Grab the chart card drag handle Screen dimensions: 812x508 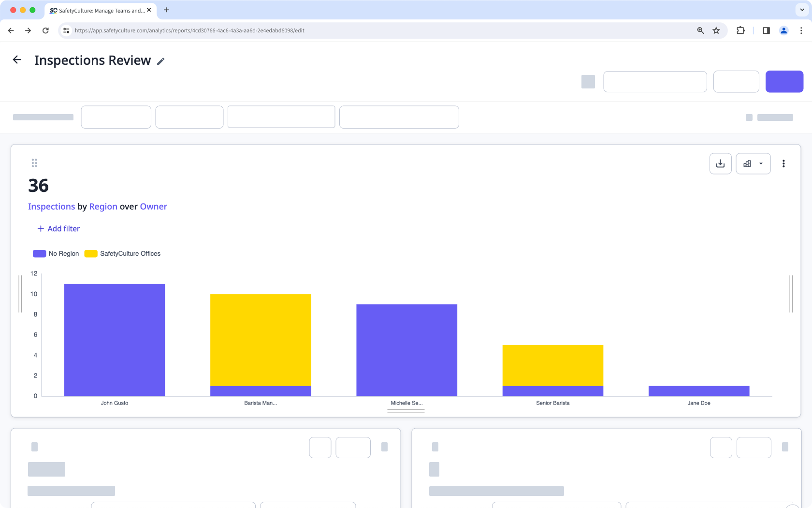(x=34, y=163)
